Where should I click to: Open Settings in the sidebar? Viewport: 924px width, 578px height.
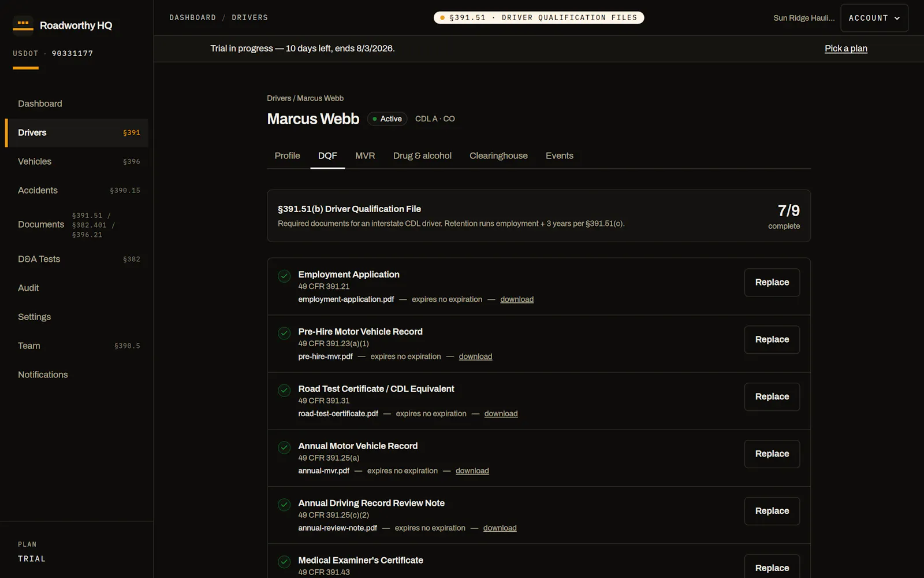tap(77, 317)
